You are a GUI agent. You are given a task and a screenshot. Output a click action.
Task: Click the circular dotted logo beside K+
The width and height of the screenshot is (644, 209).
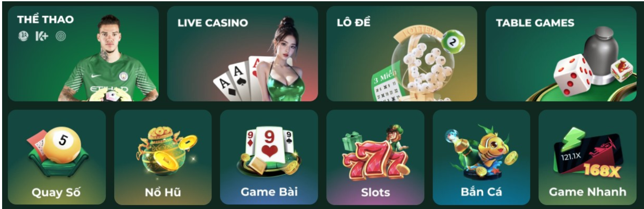(x=61, y=36)
